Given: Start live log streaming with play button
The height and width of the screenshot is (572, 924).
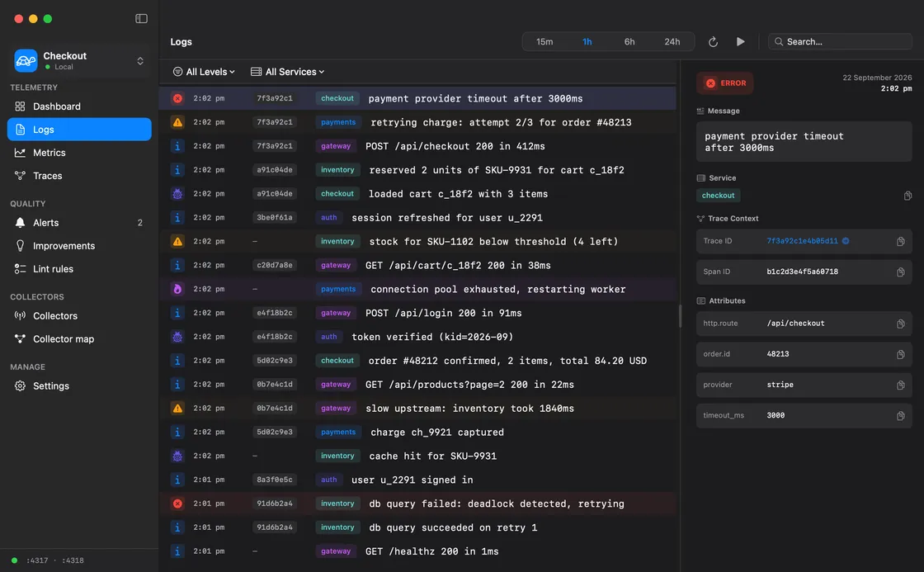Looking at the screenshot, I should coord(740,42).
